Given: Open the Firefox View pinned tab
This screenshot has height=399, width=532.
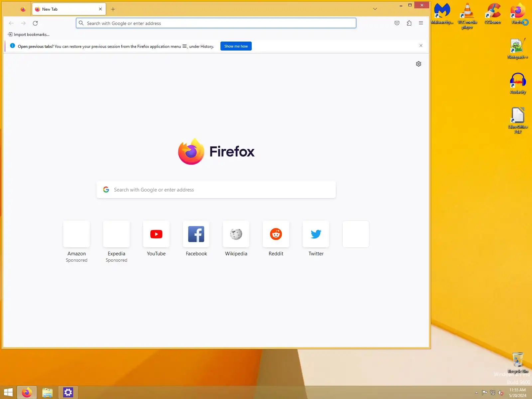Looking at the screenshot, I should pos(23,9).
